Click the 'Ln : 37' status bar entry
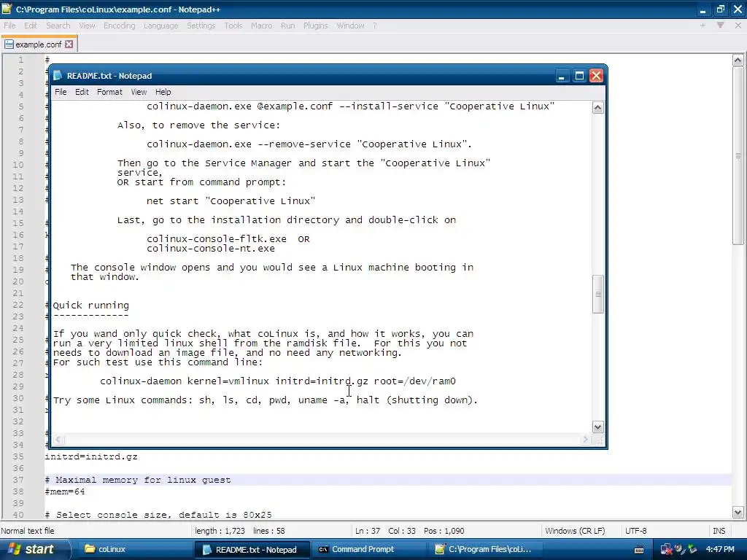The height and width of the screenshot is (560, 747). [x=368, y=531]
